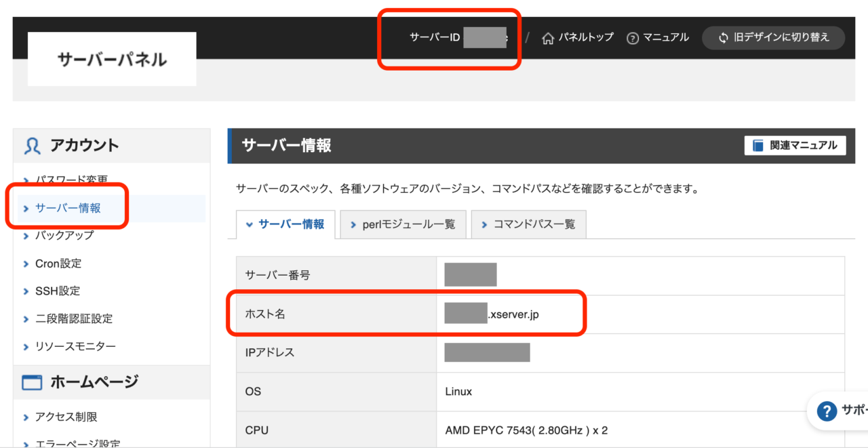Open パスワード変更 in sidebar
Image resolution: width=868 pixels, height=448 pixels.
[x=71, y=181]
